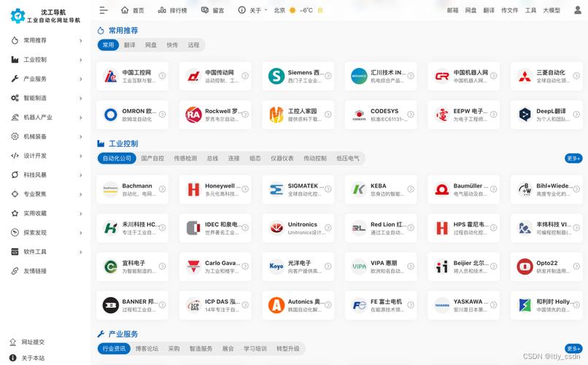The height and width of the screenshot is (365, 588).
Task: Click 更多 button beside 工业控制 tabs
Action: tap(573, 158)
